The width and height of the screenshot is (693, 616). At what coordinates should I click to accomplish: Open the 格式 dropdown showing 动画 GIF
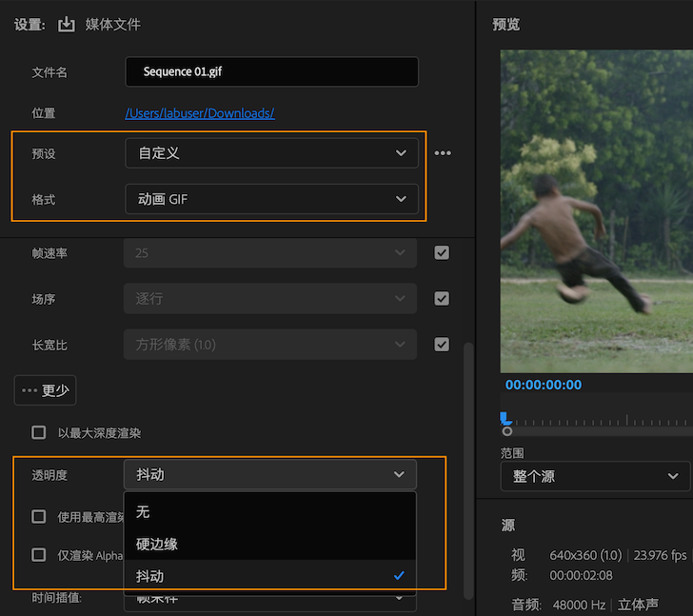(271, 199)
